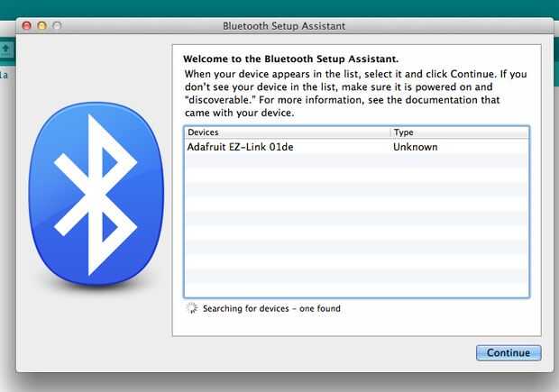Click the large Bluetooth logo icon

tap(96, 194)
